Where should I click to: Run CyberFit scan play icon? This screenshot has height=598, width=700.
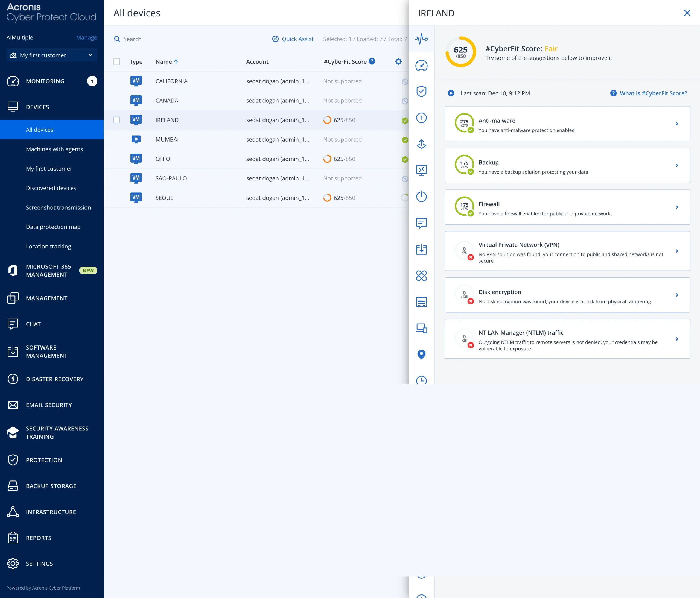coord(451,93)
